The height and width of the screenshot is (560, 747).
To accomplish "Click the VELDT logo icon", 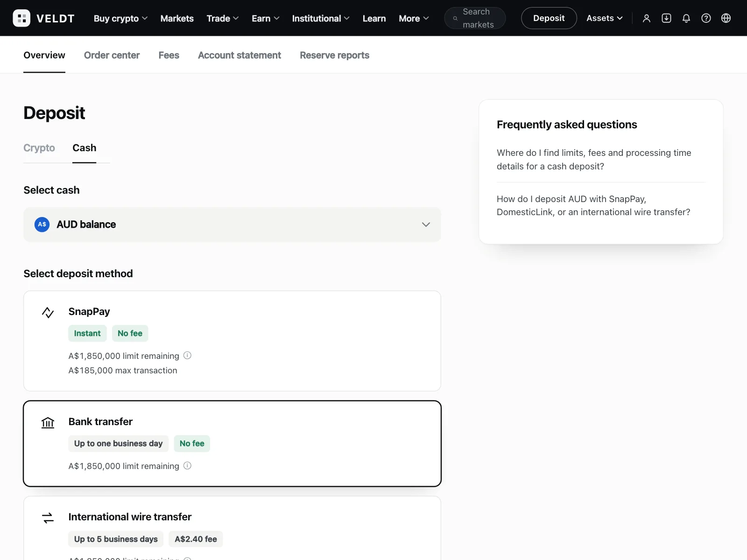I will [x=21, y=18].
